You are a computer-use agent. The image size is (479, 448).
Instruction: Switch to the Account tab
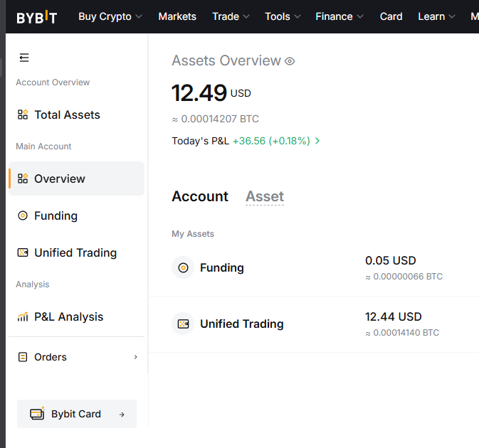(x=200, y=196)
